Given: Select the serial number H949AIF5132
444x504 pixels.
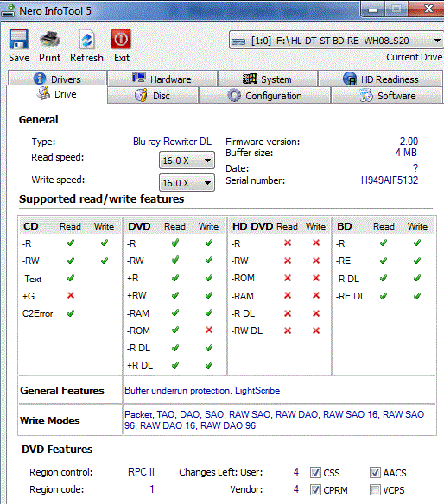Looking at the screenshot, I should pos(390,180).
